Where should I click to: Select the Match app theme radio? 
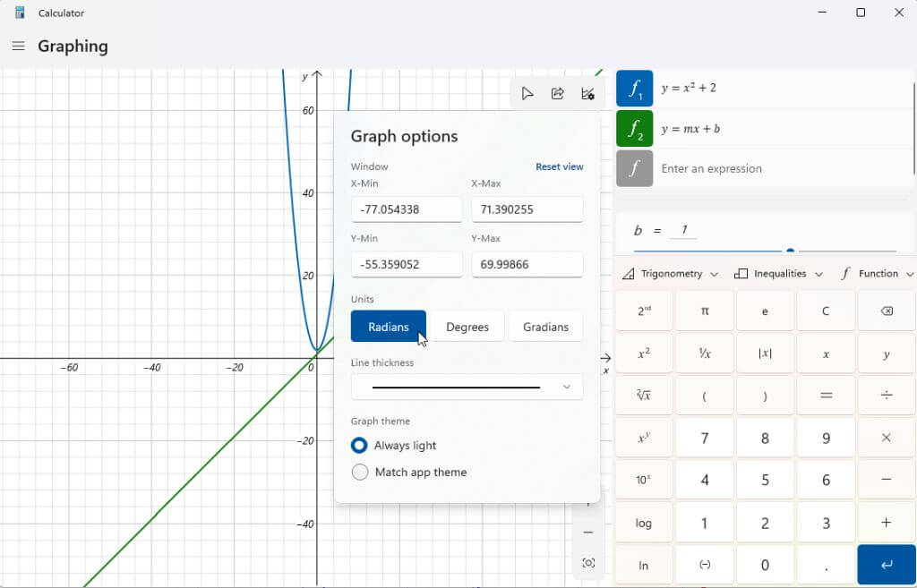point(360,472)
